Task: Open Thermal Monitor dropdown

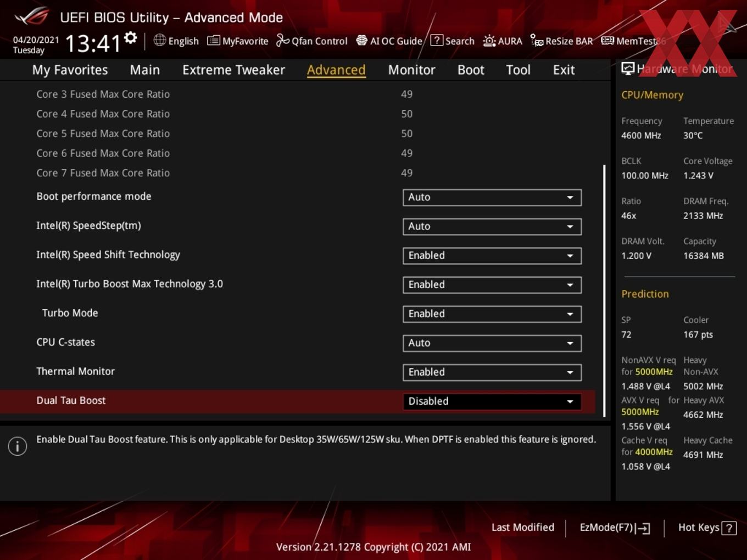Action: point(492,372)
